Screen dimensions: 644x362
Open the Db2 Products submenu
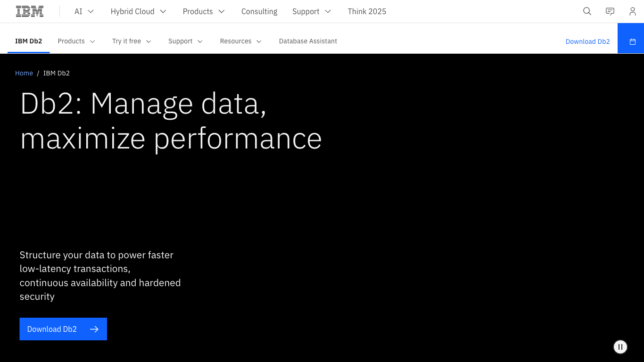76,41
